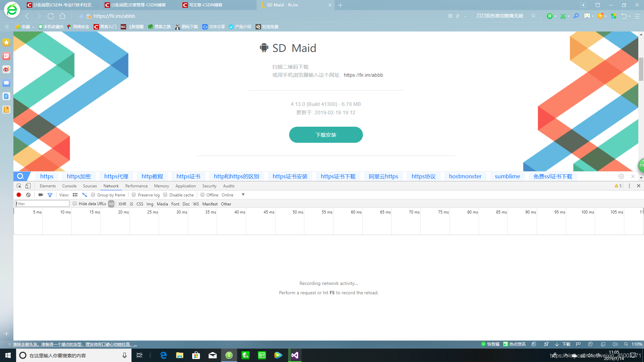Enable the Preserve log checkbox
The image size is (644, 362).
coord(134,195)
